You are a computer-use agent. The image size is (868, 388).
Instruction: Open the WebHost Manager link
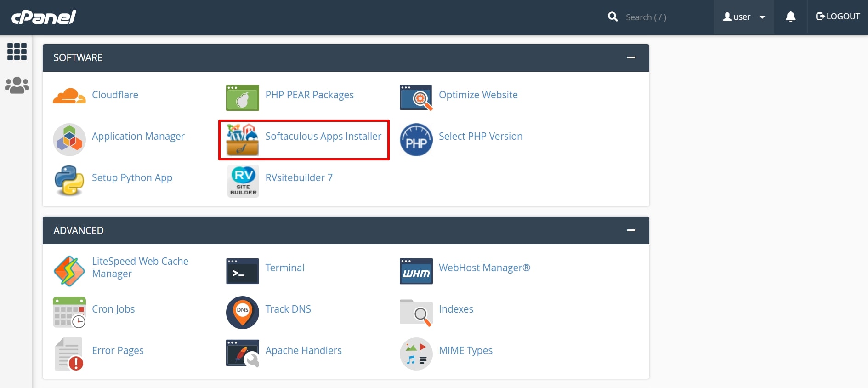[x=484, y=268]
